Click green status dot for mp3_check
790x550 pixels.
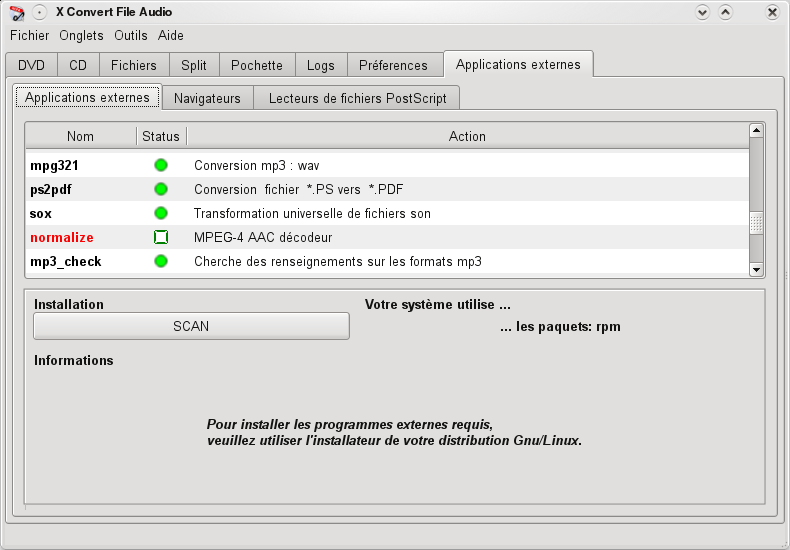(x=161, y=261)
